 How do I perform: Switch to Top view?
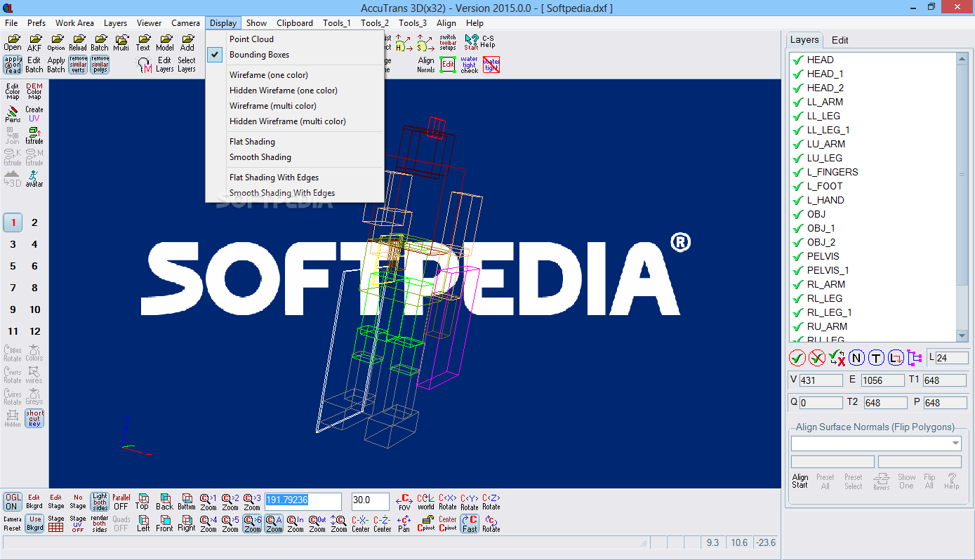click(142, 501)
